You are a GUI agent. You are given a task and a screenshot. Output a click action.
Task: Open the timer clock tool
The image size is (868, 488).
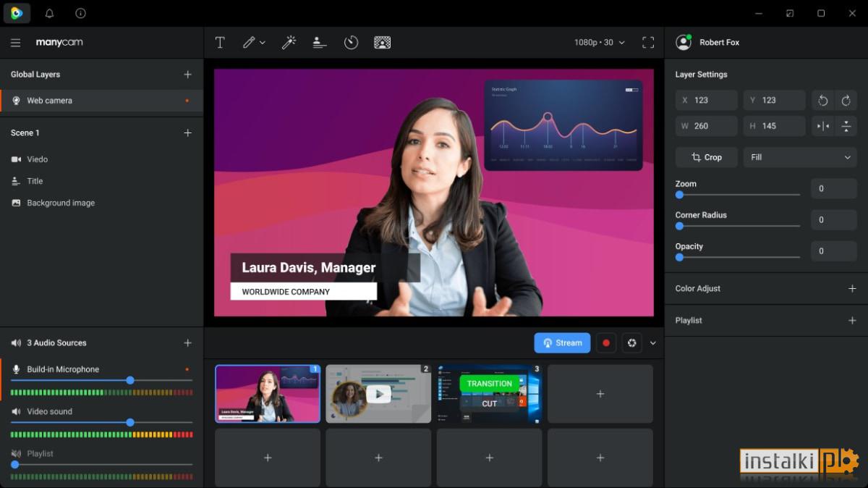351,43
